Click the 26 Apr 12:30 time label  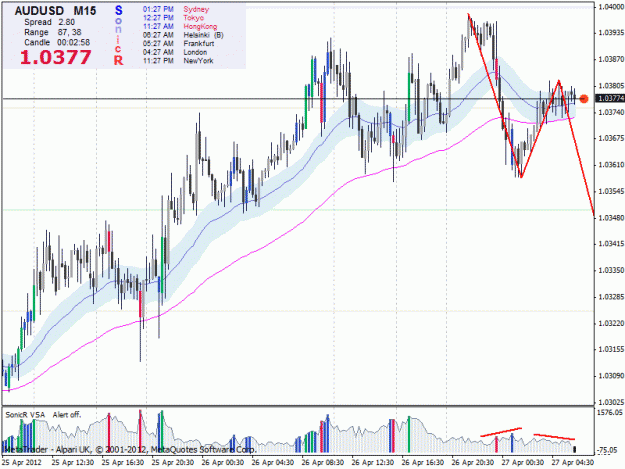tap(373, 462)
